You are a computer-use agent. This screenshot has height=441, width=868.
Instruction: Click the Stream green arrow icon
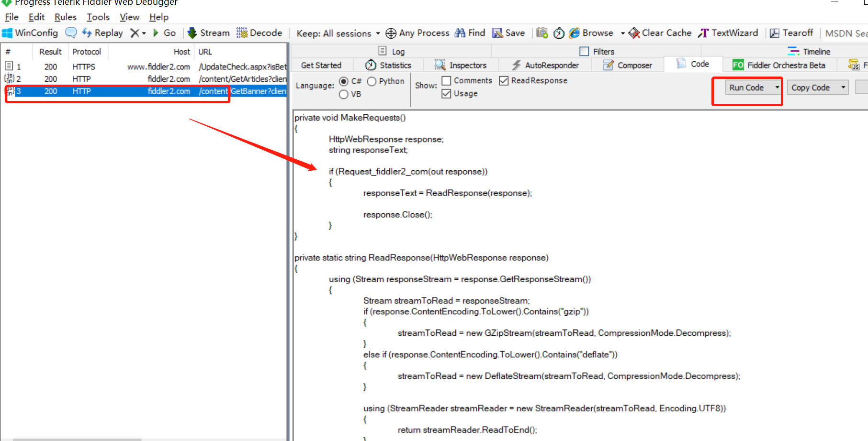[192, 33]
